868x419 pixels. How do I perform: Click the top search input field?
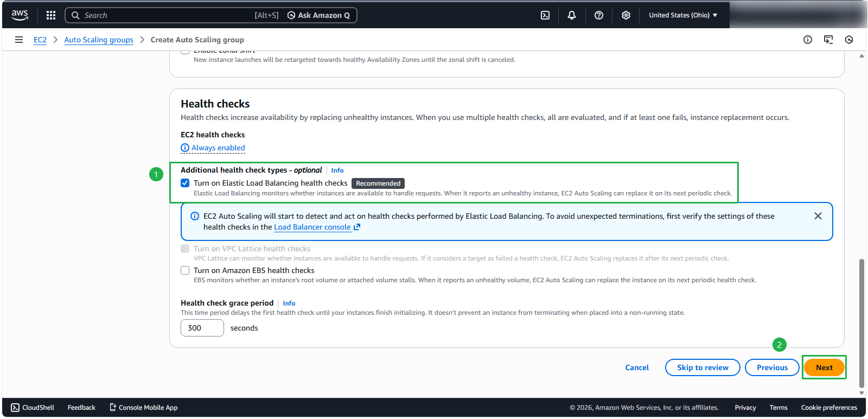coord(168,15)
